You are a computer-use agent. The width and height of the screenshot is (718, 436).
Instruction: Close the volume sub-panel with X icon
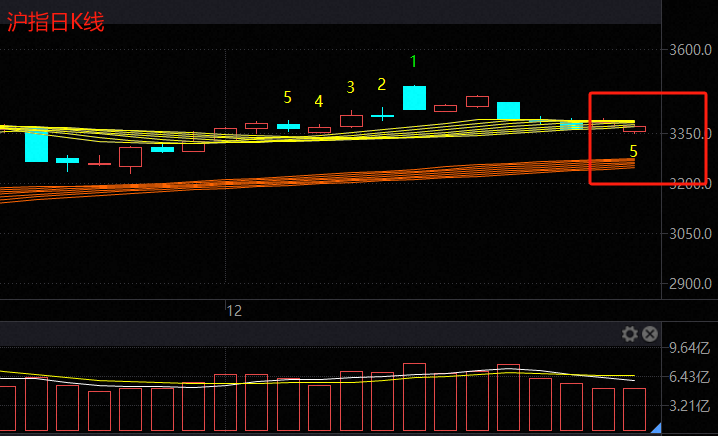click(x=650, y=334)
